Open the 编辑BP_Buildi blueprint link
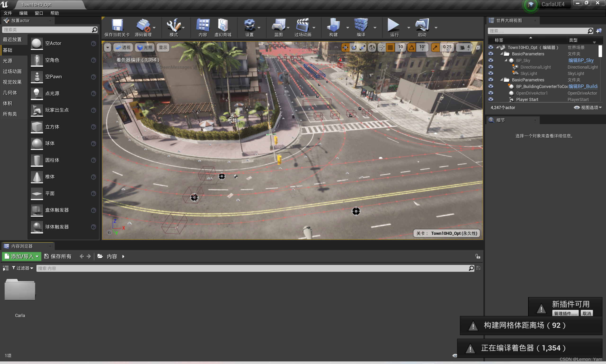 tap(583, 86)
